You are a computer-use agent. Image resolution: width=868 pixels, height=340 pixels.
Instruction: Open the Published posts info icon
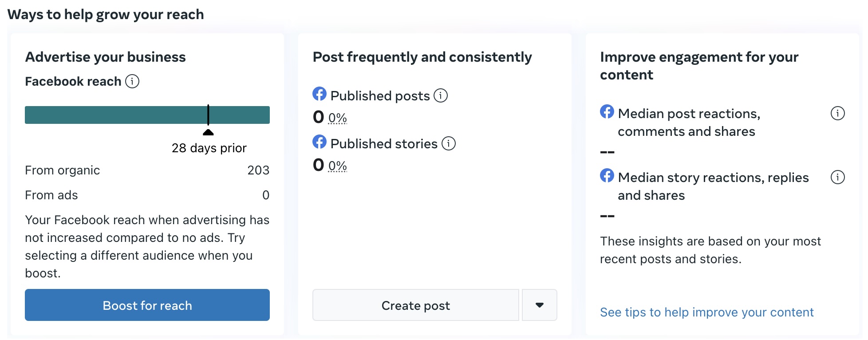coord(440,95)
